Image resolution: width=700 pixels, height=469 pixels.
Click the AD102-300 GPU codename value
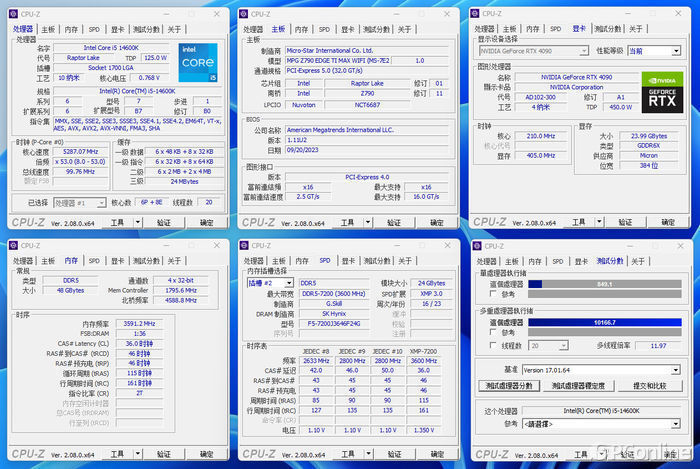point(540,97)
